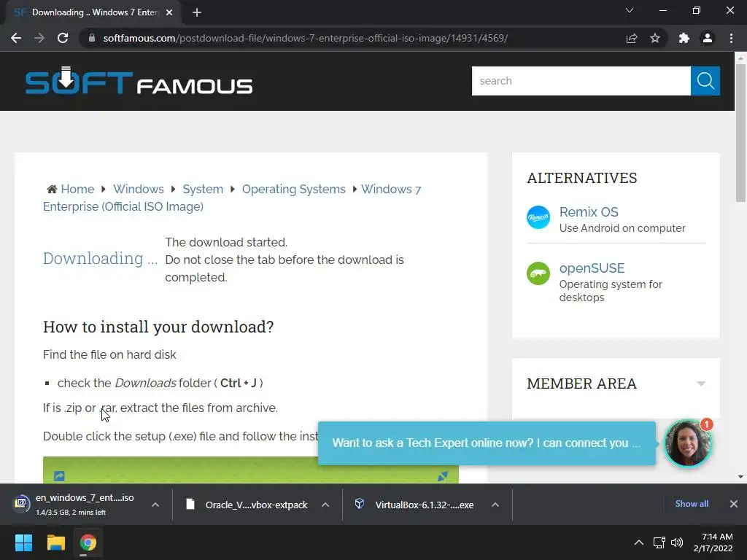747x560 pixels.
Task: Open volume control in system tray
Action: (x=677, y=542)
